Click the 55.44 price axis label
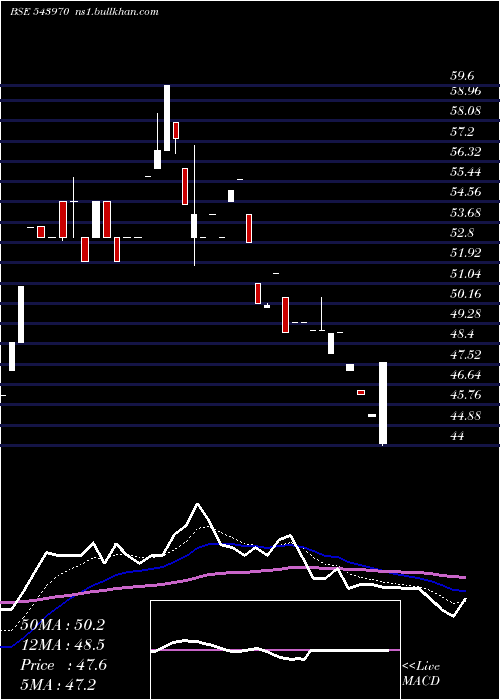The height and width of the screenshot is (700, 500). click(x=466, y=172)
